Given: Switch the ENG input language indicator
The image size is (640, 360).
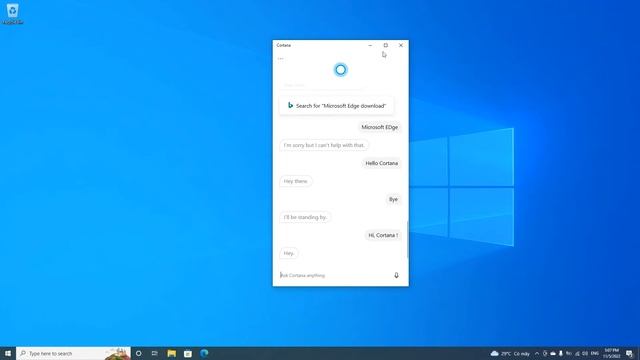Looking at the screenshot, I should coord(595,353).
